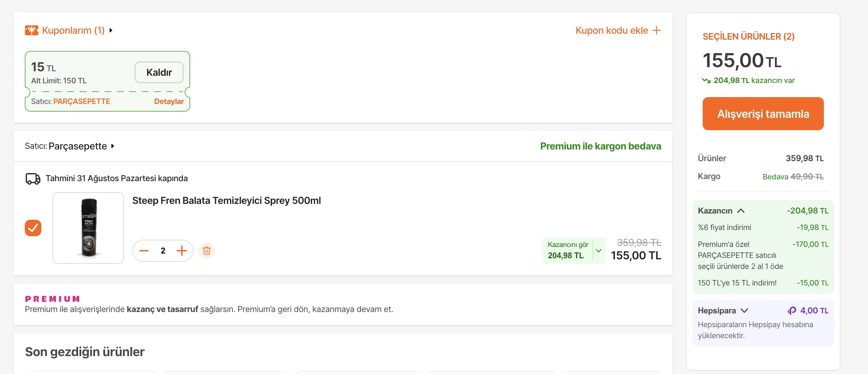This screenshot has height=374, width=868.
Task: Open Steep Fren Balata Temizleyici Sprey 500ml title
Action: 226,200
